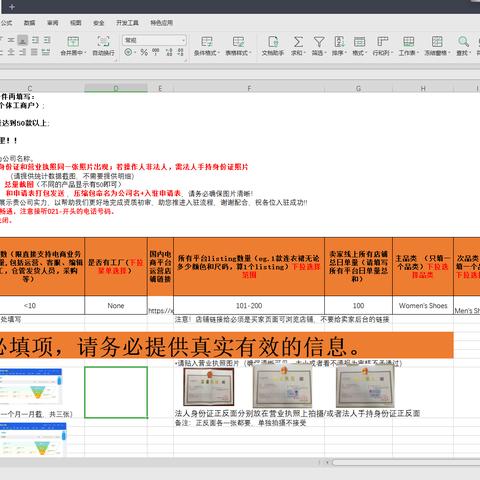Apply currency number format icon
Image resolution: width=480 pixels, height=480 pixels.
[128, 52]
